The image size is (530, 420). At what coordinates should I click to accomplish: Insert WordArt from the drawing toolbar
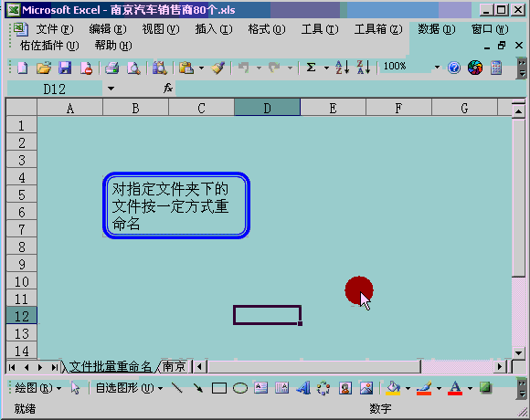pos(303,388)
